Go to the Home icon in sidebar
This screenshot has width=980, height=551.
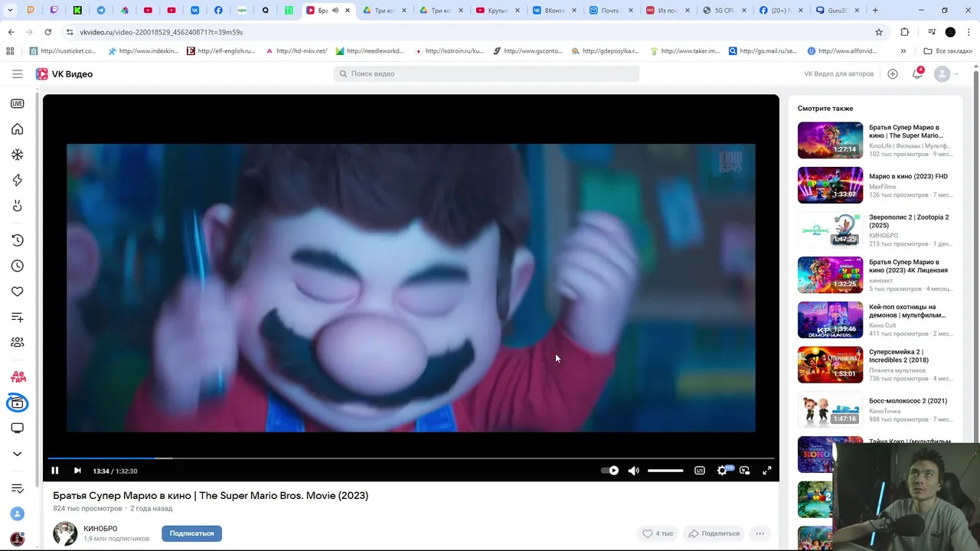tap(17, 129)
